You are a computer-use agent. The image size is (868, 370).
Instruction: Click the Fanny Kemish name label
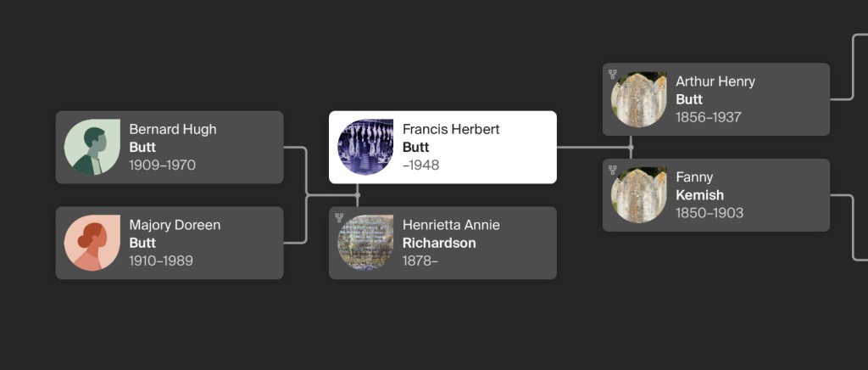[699, 186]
